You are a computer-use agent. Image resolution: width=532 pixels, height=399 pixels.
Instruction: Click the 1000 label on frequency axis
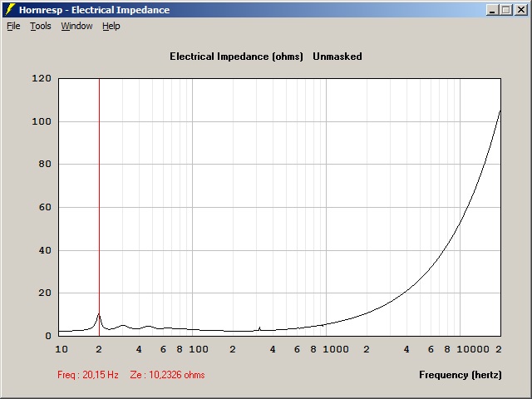tap(336, 350)
